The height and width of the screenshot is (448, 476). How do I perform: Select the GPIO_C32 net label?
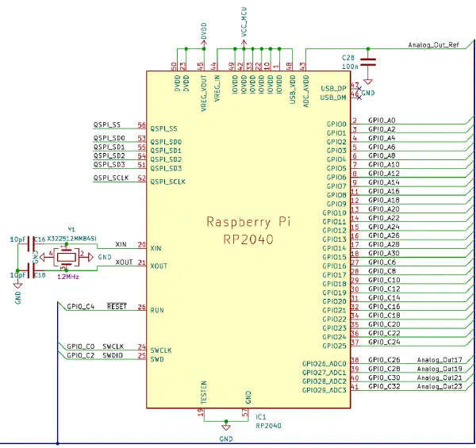click(x=384, y=386)
